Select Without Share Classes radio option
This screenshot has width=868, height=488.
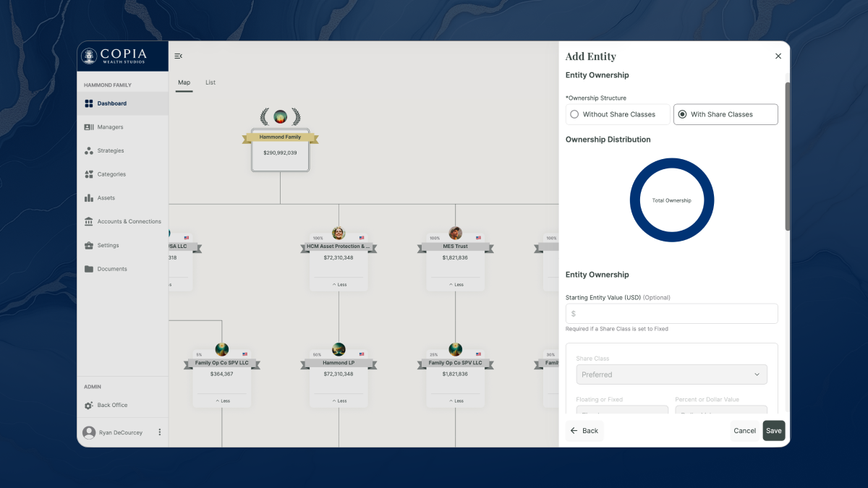pos(574,114)
